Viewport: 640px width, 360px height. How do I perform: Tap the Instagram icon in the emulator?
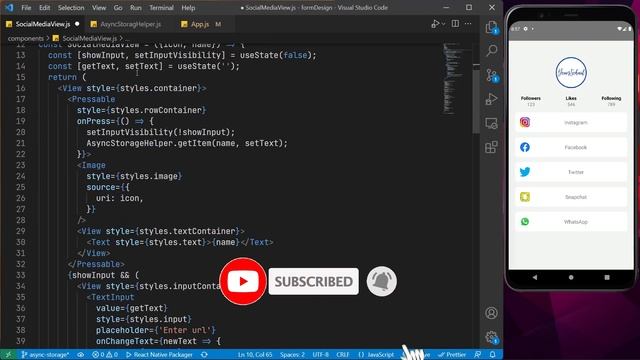tap(525, 122)
